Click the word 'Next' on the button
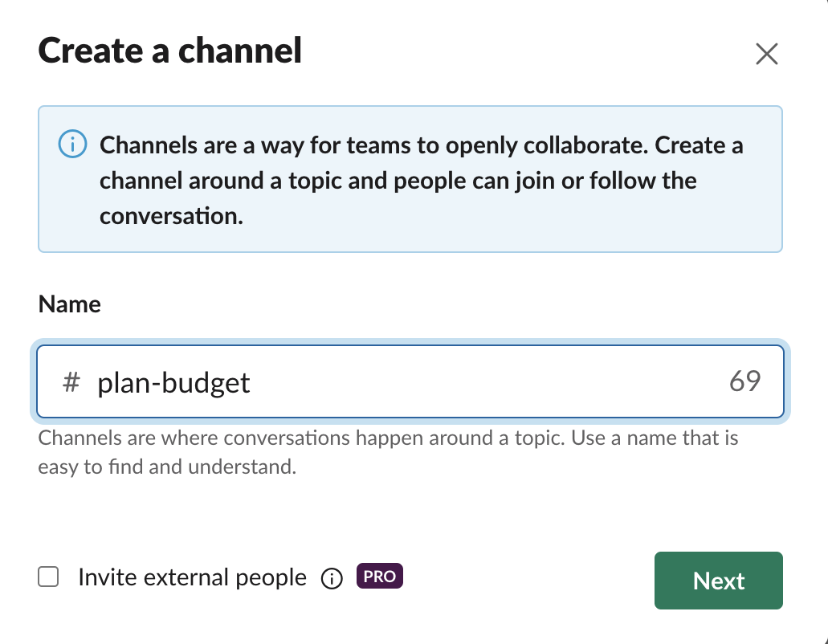Image resolution: width=828 pixels, height=644 pixels. click(x=718, y=581)
